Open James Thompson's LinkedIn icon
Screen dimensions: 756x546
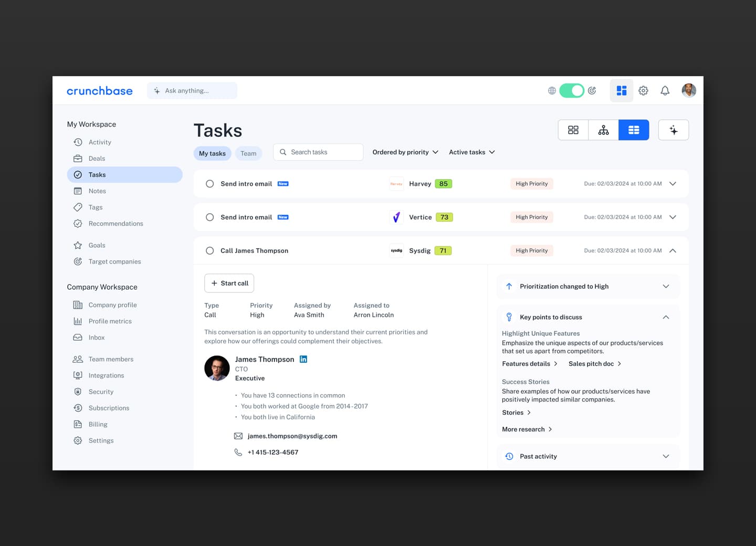(x=303, y=359)
